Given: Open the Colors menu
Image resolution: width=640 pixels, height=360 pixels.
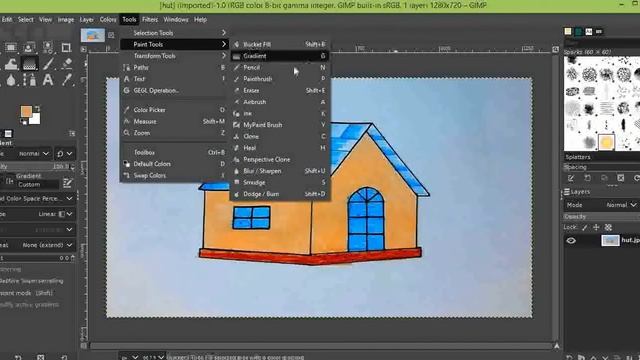Looking at the screenshot, I should 108,20.
